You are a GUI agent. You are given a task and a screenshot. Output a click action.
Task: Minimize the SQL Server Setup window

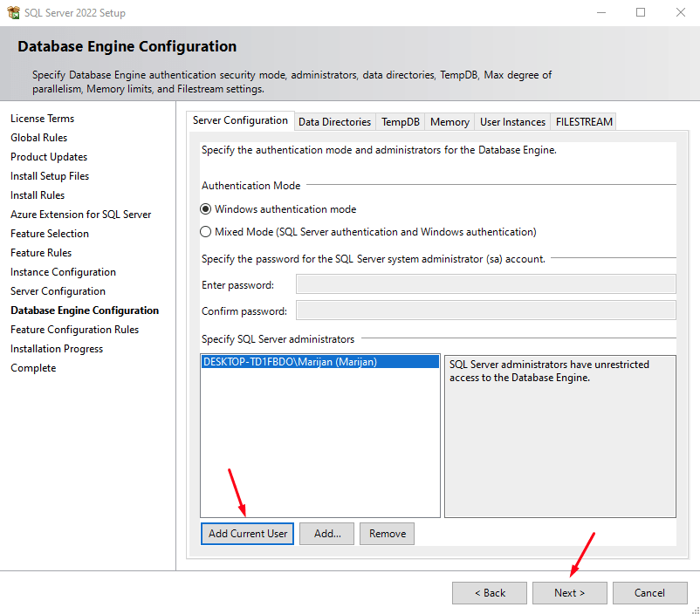click(x=601, y=12)
